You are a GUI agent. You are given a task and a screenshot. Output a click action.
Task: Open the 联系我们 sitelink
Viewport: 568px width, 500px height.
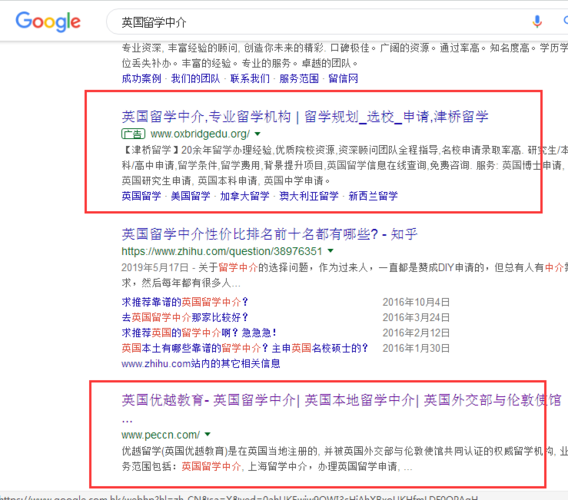(250, 79)
